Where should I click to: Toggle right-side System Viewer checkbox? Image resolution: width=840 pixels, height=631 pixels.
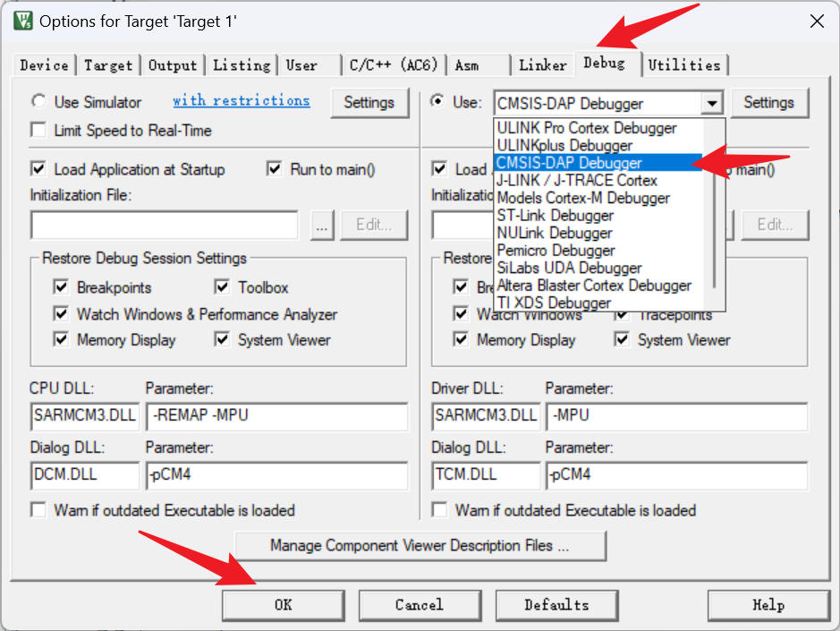(622, 339)
